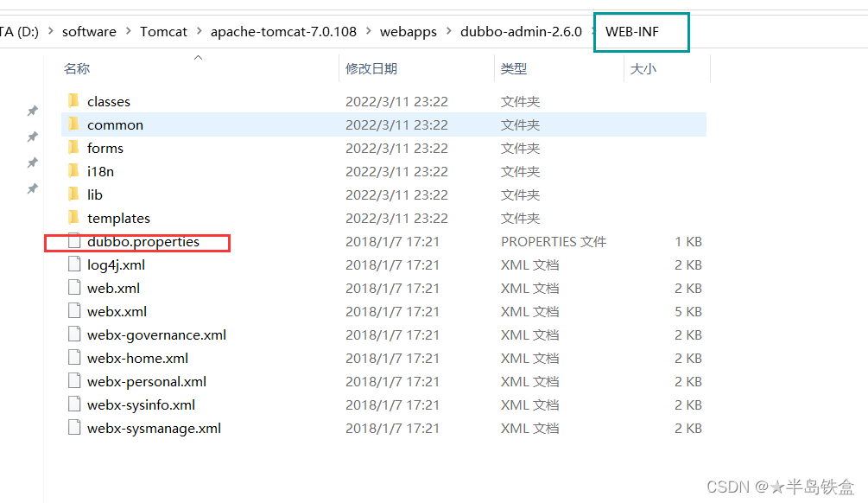Viewport: 868px width, 503px height.
Task: Expand the chevron after the D: drive
Action: 51,31
